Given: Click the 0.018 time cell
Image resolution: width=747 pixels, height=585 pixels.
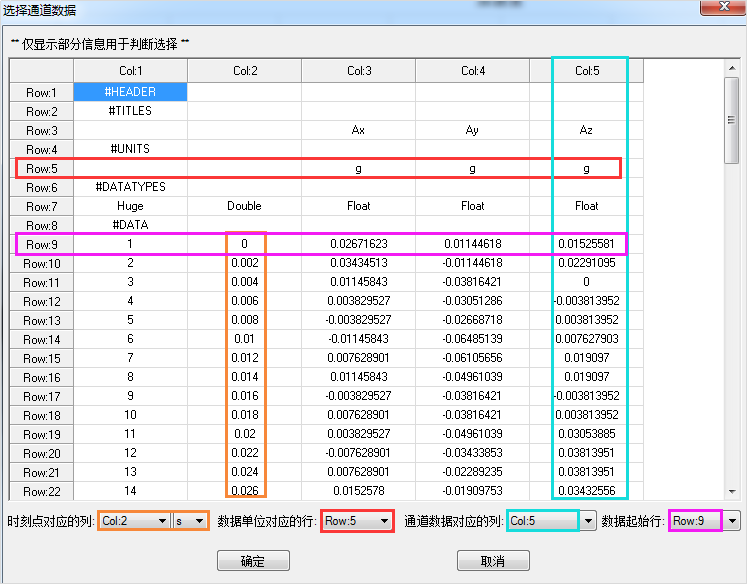Looking at the screenshot, I should 244,414.
